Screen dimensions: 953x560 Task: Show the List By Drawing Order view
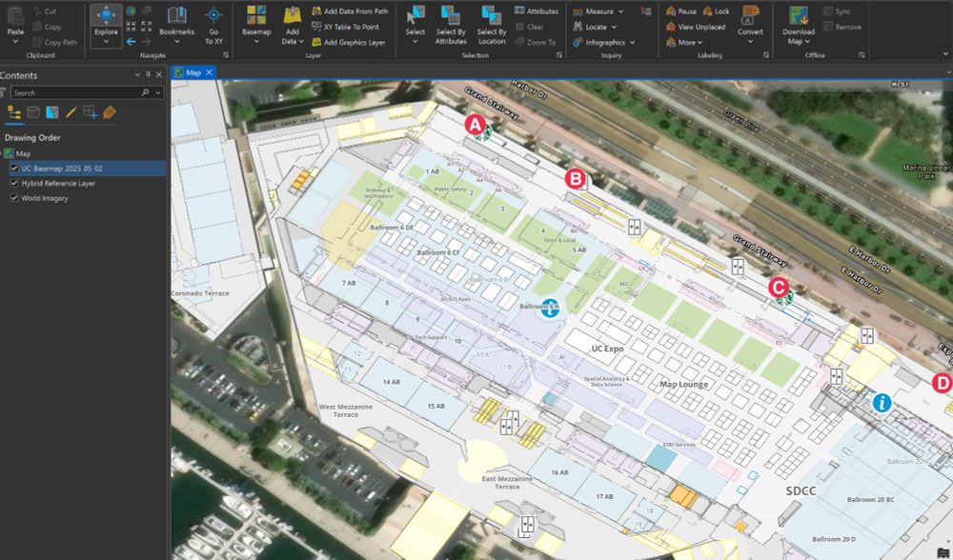13,112
